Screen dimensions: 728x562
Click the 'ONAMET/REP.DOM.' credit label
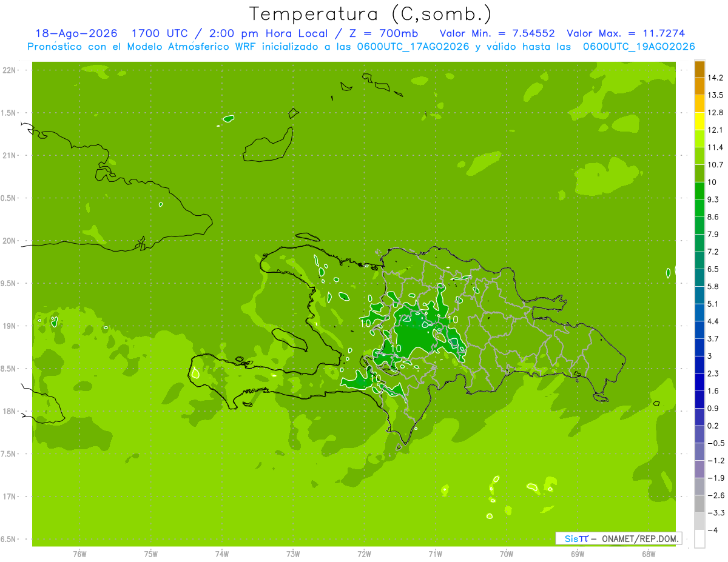tap(640, 538)
